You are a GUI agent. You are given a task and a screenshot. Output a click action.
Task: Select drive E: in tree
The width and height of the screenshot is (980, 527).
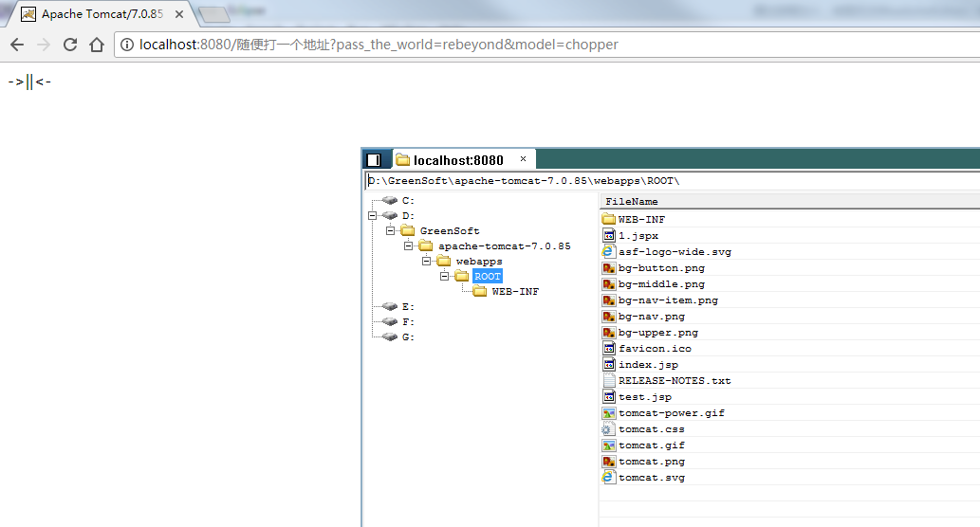[408, 306]
